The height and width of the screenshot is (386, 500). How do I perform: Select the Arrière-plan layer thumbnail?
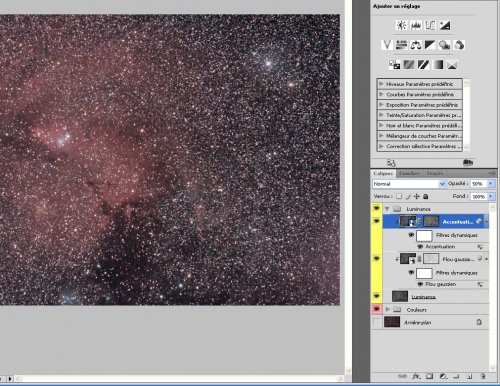392,322
